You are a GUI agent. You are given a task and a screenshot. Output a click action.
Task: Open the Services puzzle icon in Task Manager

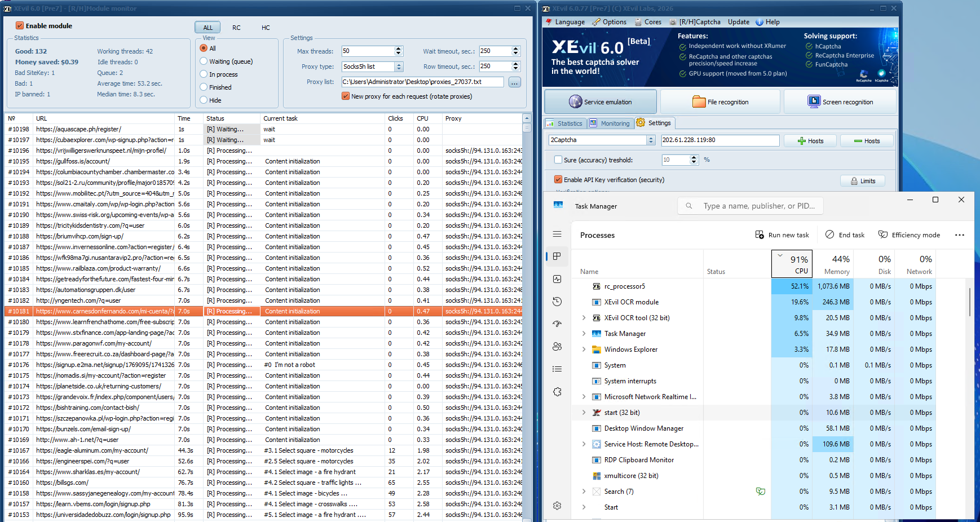pos(557,392)
